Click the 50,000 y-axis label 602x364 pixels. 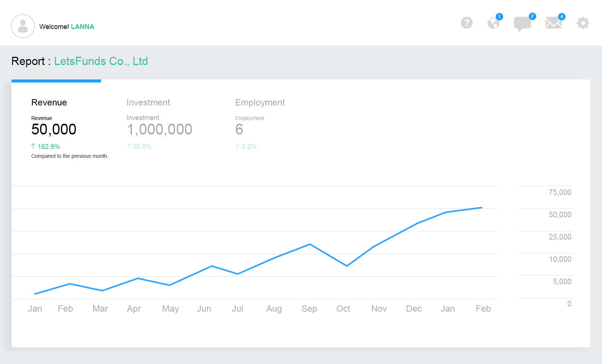(x=560, y=215)
